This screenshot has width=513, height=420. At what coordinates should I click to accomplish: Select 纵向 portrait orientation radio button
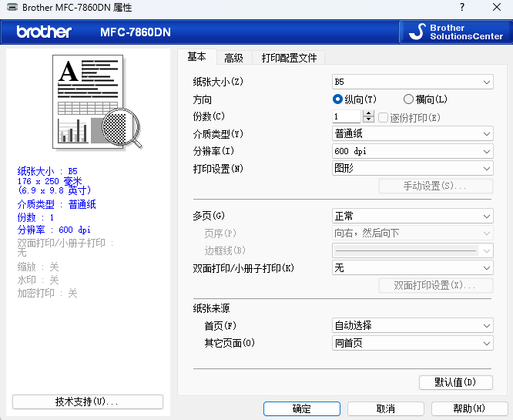coord(337,99)
